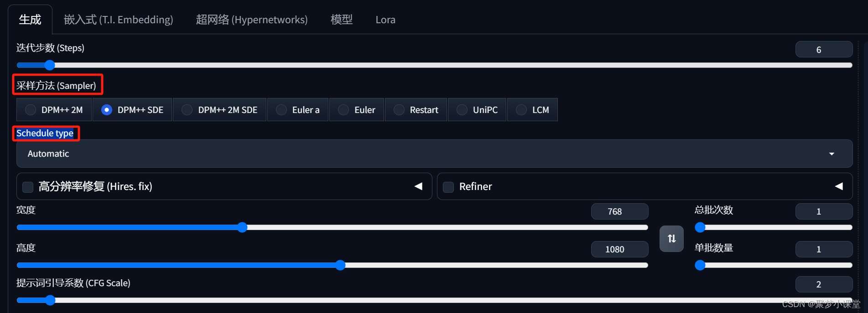Focus the CFG Scale value field showing 2
868x313 pixels.
coord(824,284)
